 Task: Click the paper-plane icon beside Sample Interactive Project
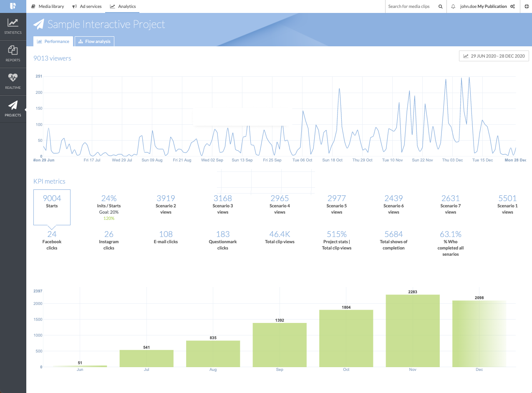click(39, 25)
